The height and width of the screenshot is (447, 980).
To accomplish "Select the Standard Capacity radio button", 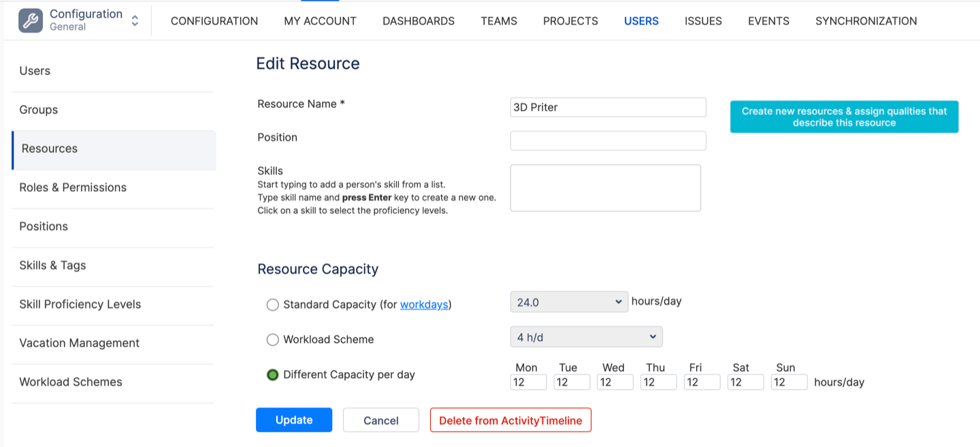I will (x=272, y=305).
